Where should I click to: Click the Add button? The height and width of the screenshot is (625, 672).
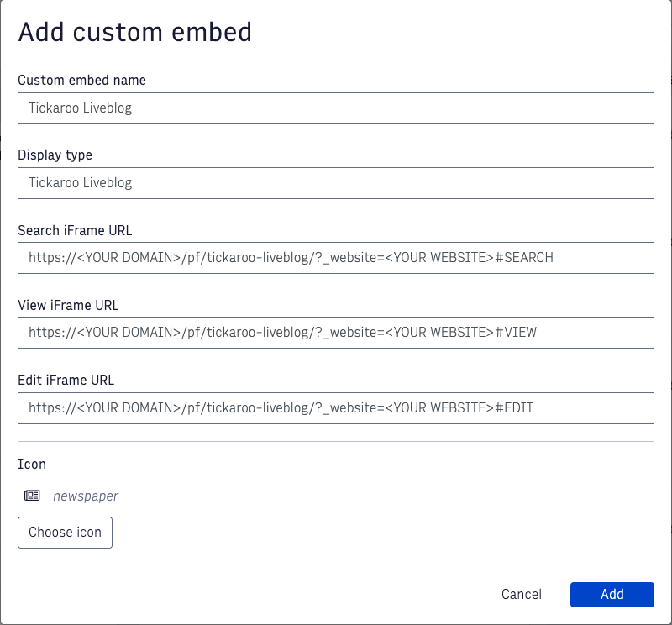tap(612, 594)
